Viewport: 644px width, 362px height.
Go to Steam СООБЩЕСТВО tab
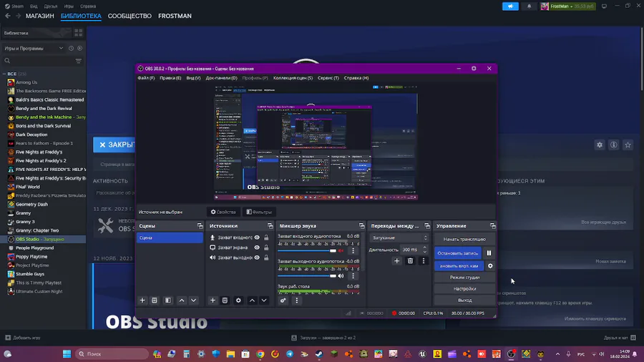point(130,16)
